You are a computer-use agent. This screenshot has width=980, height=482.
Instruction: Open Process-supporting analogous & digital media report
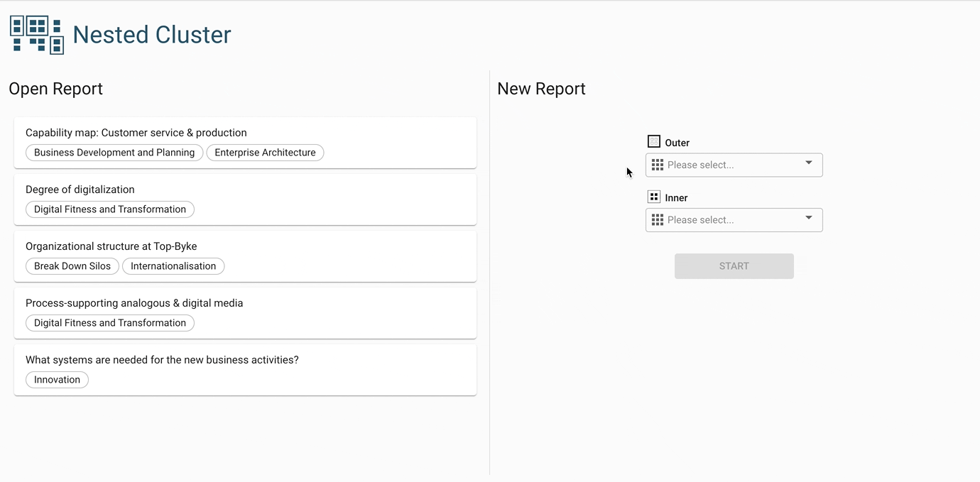[x=134, y=303]
